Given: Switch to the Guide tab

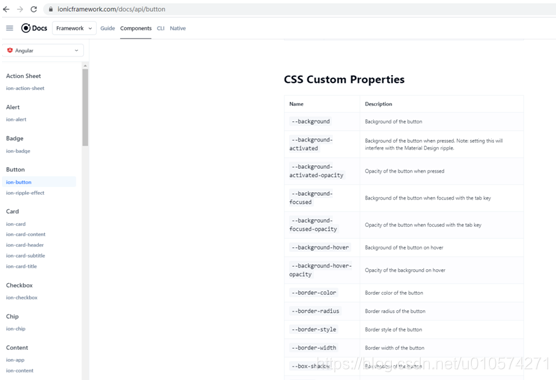Looking at the screenshot, I should (x=107, y=28).
